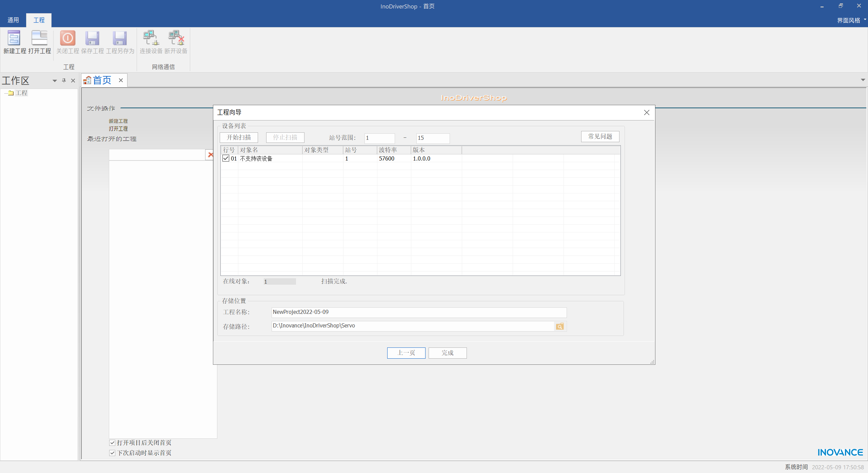Edit the 工程名称 project name field
This screenshot has width=868, height=473.
[x=419, y=312]
